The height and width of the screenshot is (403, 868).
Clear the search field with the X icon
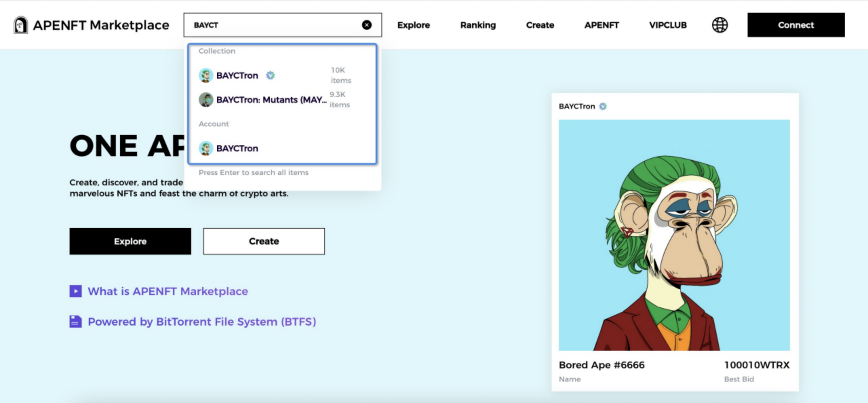[367, 25]
